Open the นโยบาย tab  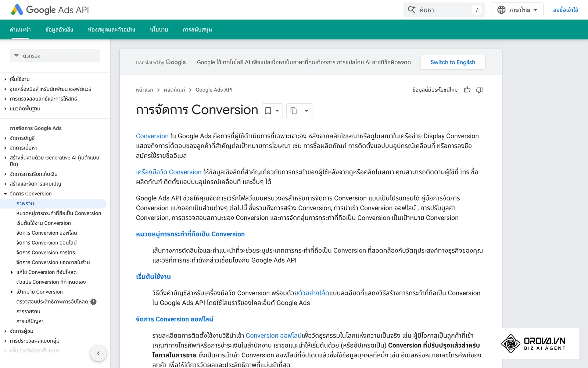(159, 29)
